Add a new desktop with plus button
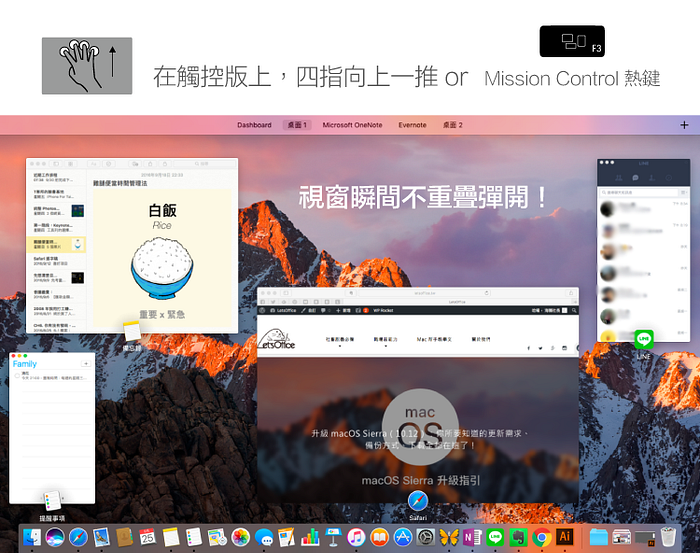This screenshot has height=553, width=700. 684,125
